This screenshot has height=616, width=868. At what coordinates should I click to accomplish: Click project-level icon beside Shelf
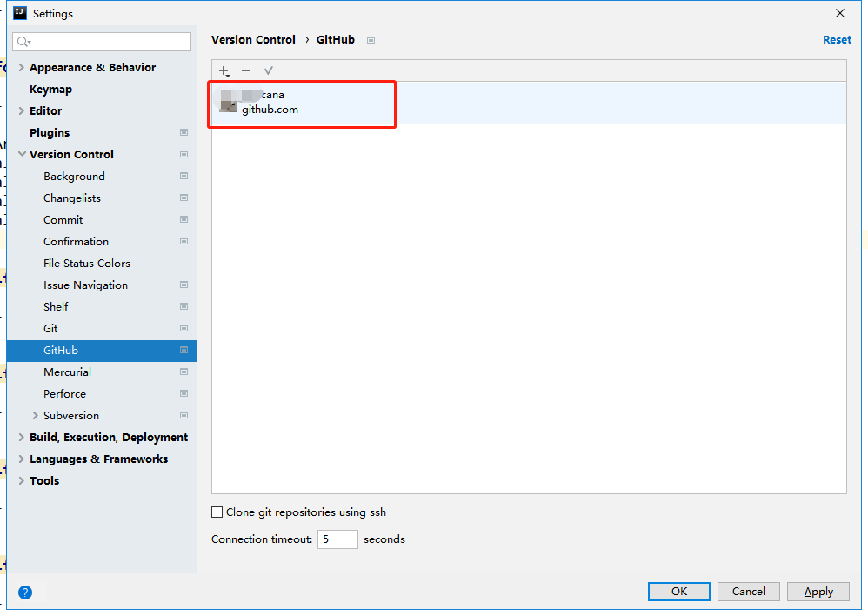[184, 306]
